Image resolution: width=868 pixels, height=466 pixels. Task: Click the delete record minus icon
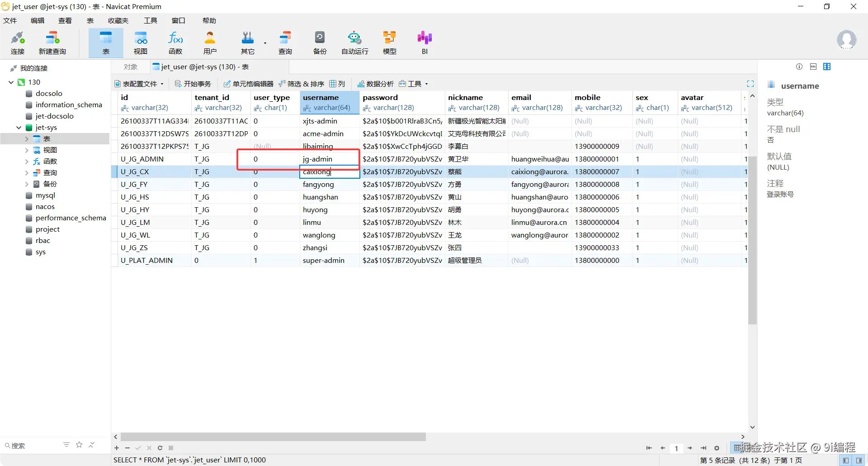[x=127, y=448]
